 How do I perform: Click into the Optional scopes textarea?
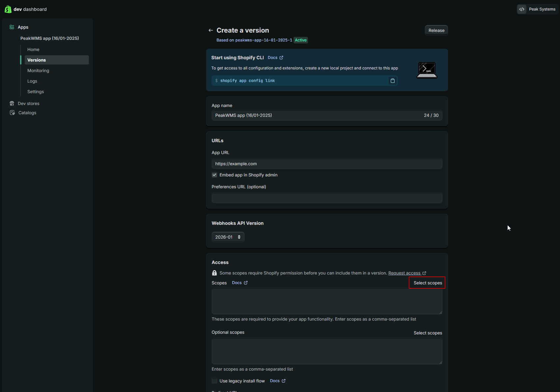[x=327, y=351]
